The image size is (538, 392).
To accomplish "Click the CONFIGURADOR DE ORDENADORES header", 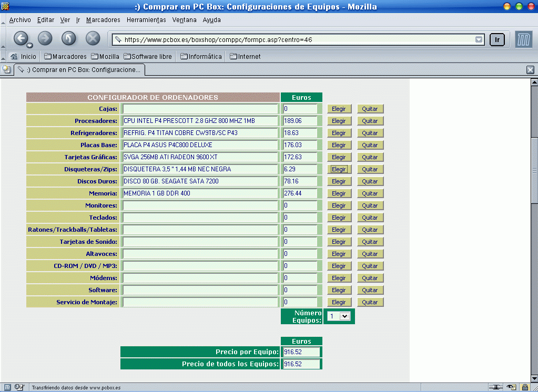I will pyautogui.click(x=153, y=97).
